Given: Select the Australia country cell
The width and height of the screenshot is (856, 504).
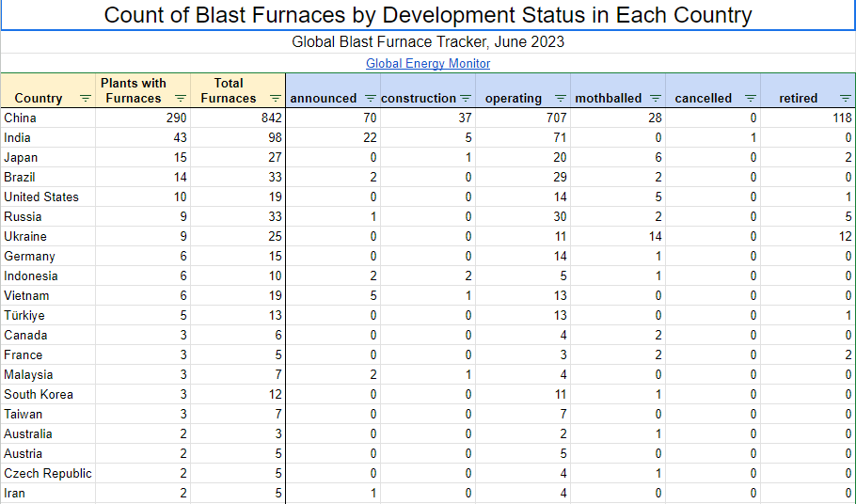Looking at the screenshot, I should pyautogui.click(x=48, y=433).
